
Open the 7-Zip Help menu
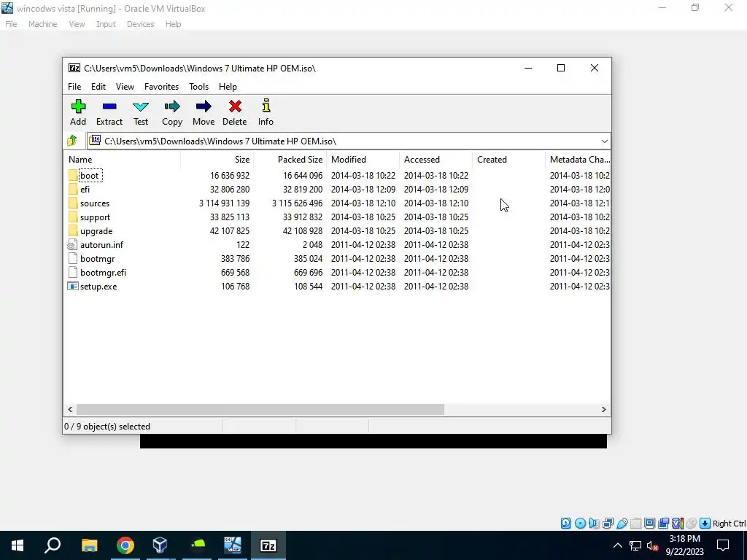click(x=228, y=87)
